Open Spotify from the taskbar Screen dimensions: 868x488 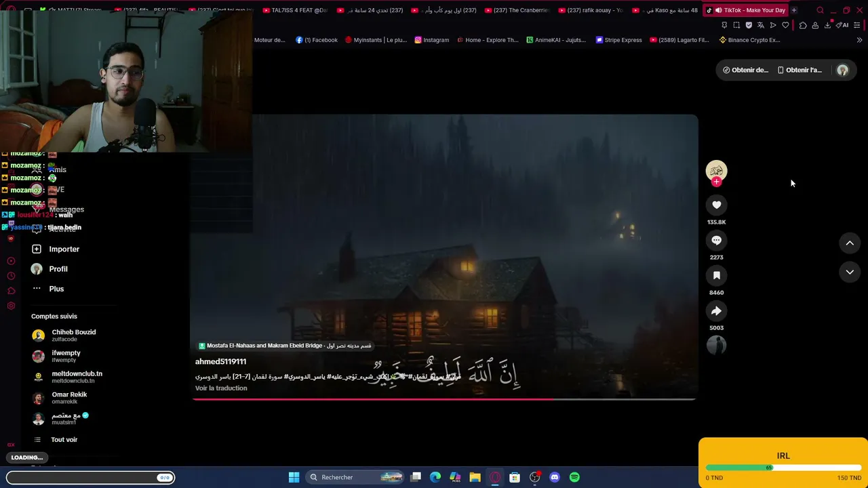574,477
